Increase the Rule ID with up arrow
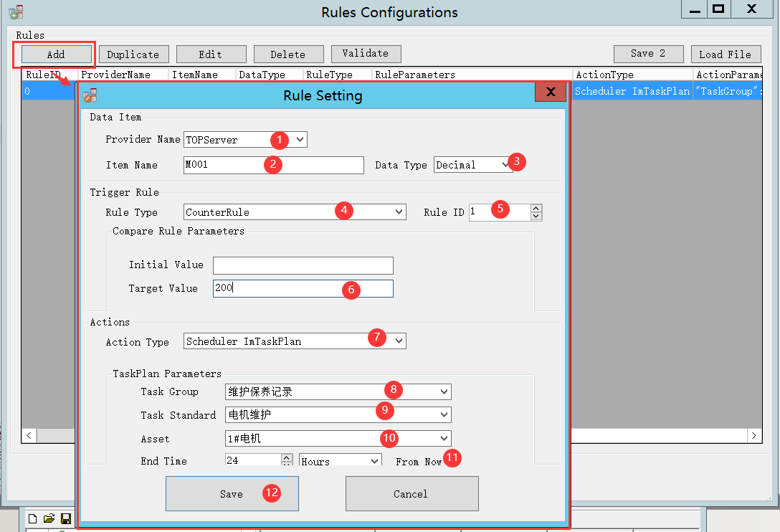 pos(536,209)
